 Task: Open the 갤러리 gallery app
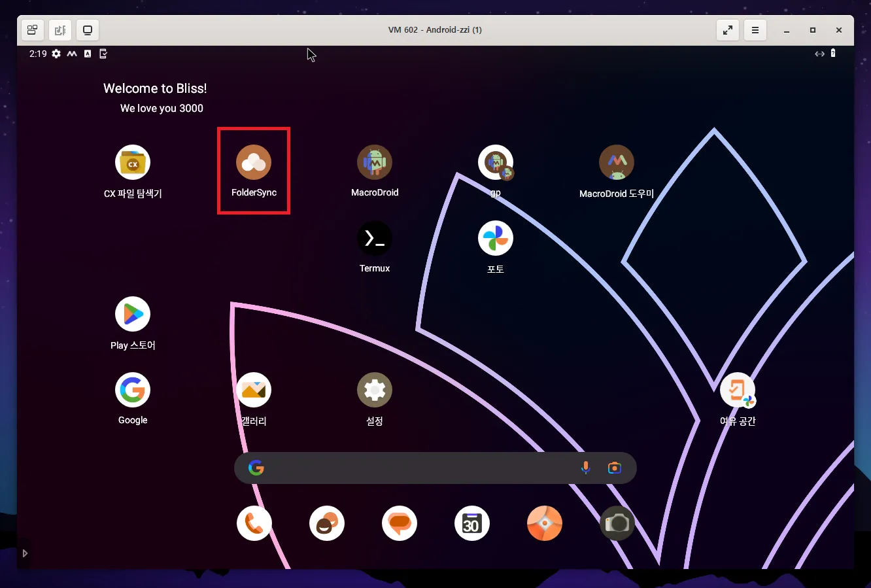coord(253,389)
